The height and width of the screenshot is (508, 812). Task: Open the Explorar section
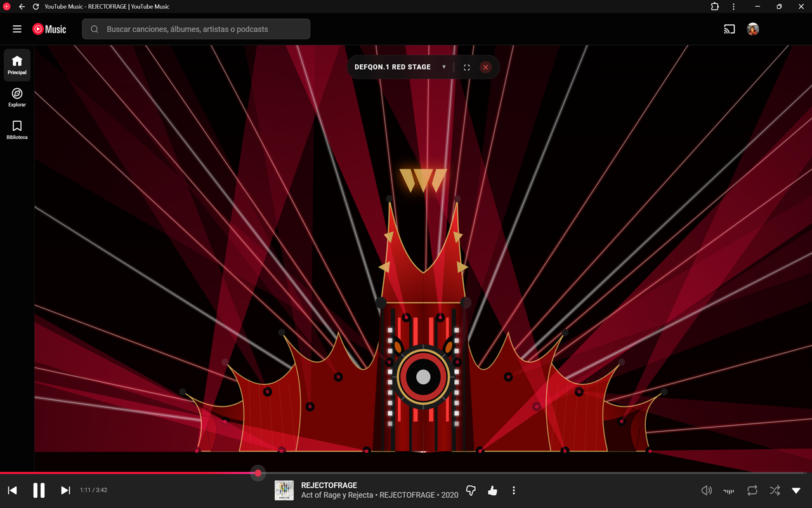pyautogui.click(x=17, y=97)
